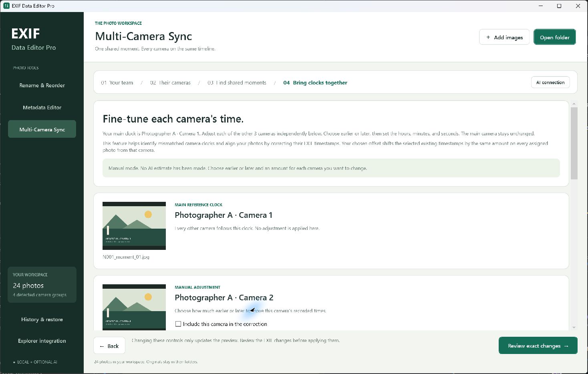Open Explorer integration in the sidebar
The height and width of the screenshot is (374, 588).
42,341
